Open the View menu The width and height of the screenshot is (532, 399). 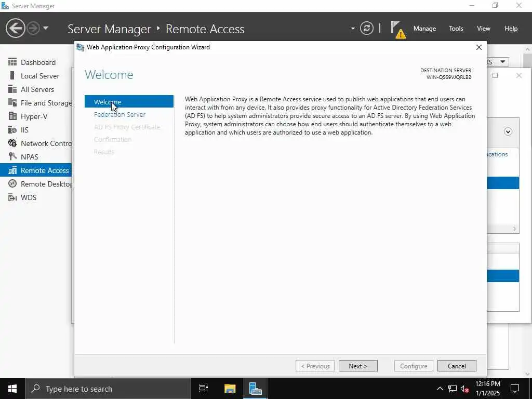pos(483,29)
